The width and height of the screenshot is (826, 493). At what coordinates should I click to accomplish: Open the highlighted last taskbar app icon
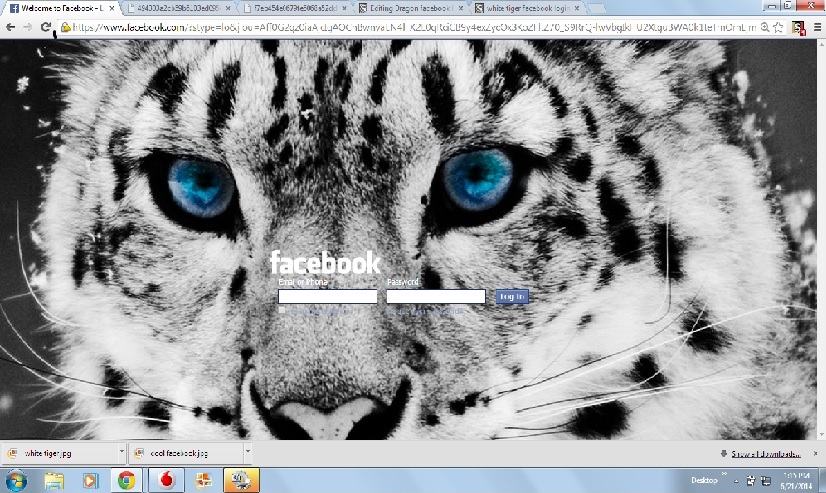241,480
